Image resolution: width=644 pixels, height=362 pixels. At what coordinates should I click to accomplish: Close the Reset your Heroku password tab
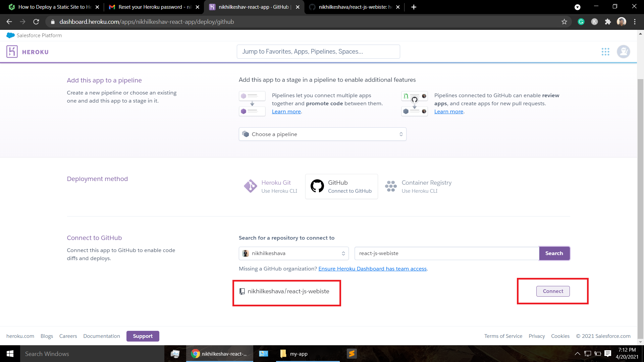197,7
